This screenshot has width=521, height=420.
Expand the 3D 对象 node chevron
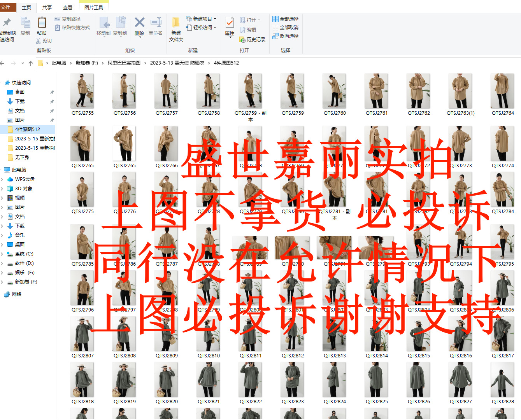click(x=2, y=189)
